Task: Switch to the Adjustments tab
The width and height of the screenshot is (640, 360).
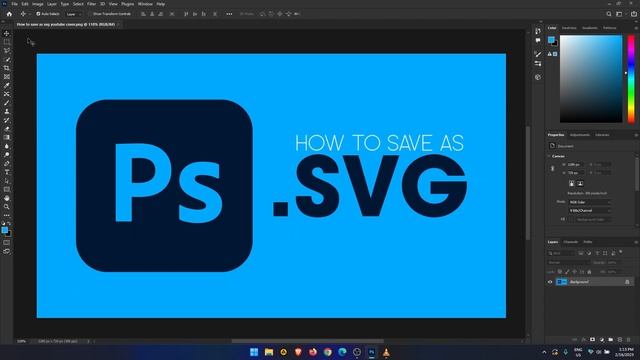Action: click(x=580, y=135)
